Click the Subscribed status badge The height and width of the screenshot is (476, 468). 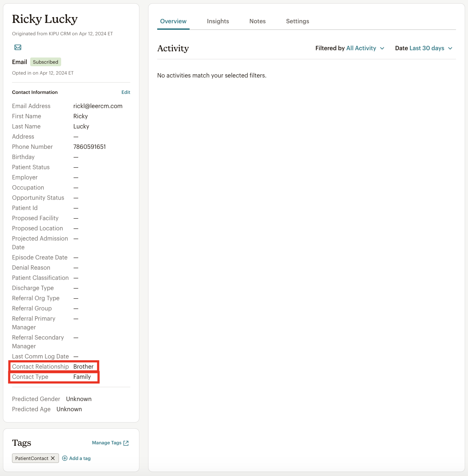pyautogui.click(x=45, y=62)
